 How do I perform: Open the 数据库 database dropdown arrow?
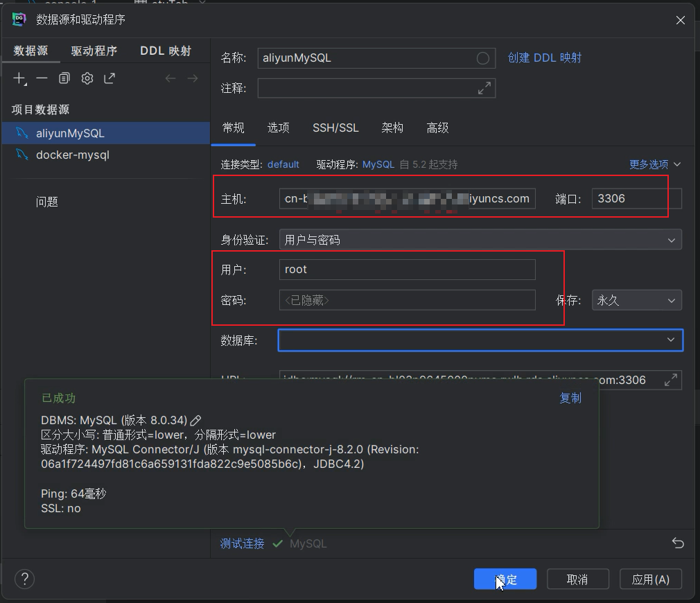670,340
